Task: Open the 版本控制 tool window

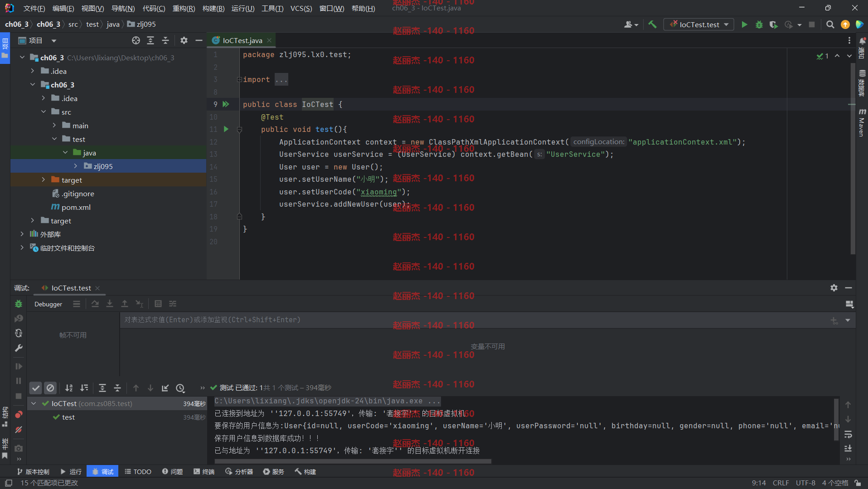Action: pyautogui.click(x=33, y=471)
